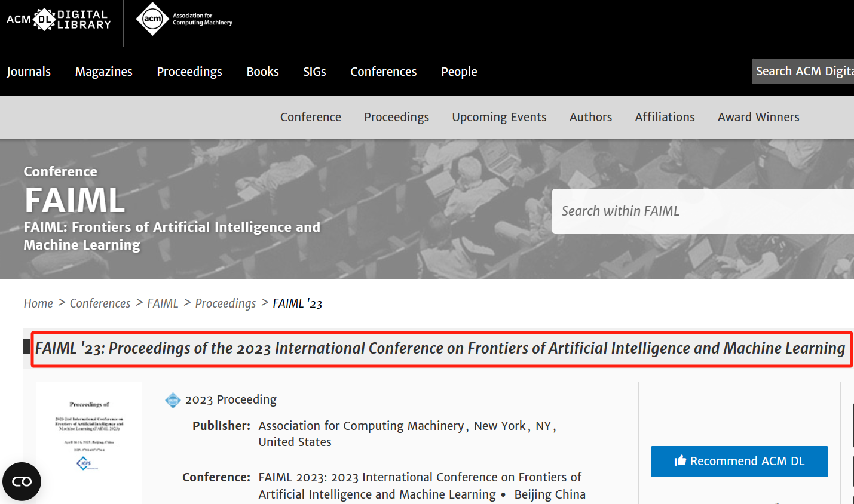Open the Authors tab
The width and height of the screenshot is (854, 504).
point(590,117)
